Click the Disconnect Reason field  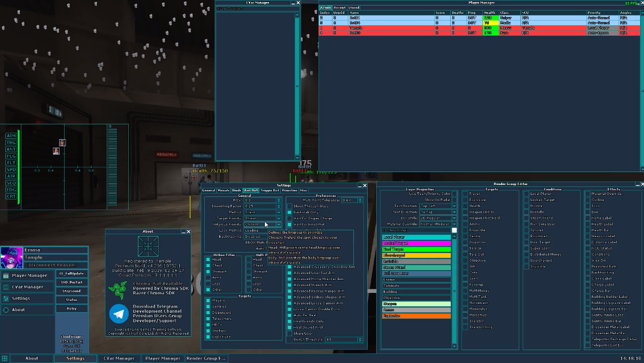click(x=56, y=265)
